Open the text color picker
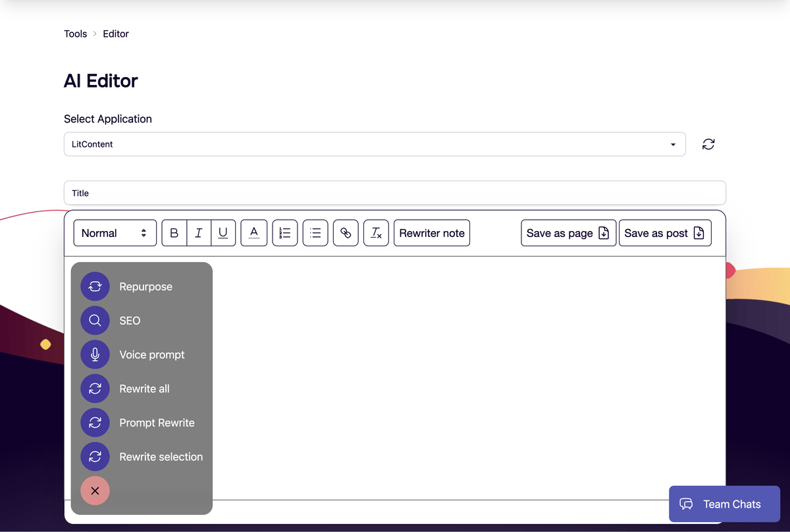 click(x=253, y=232)
